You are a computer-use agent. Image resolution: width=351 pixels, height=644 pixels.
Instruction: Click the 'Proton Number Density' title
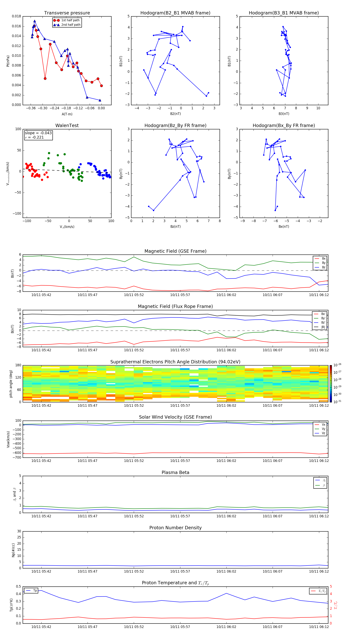tap(175, 528)
